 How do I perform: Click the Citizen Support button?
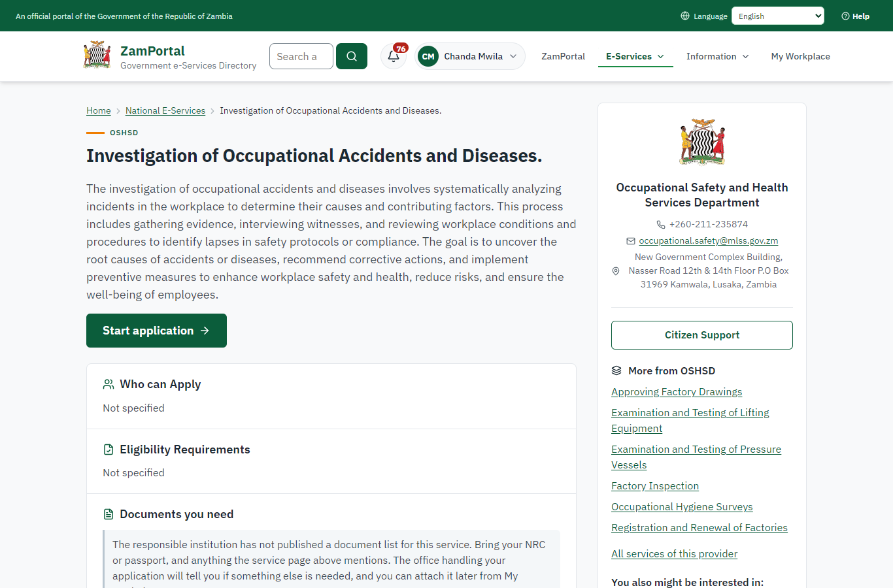(x=702, y=335)
